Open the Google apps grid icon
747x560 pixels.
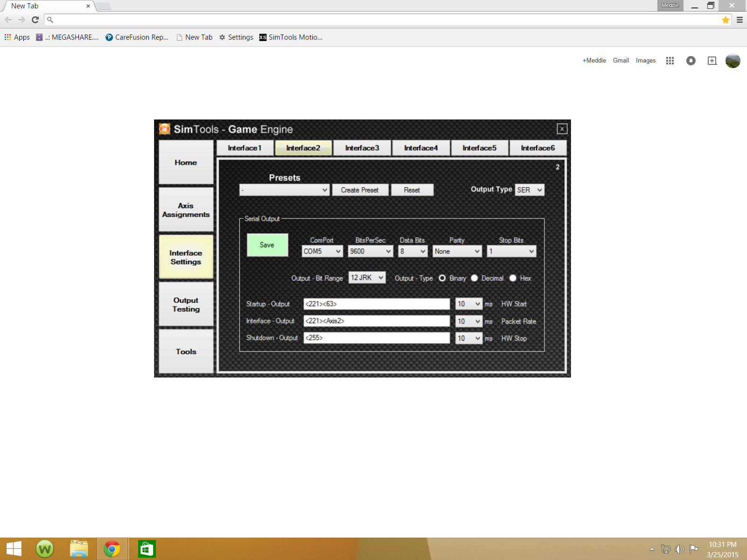point(670,61)
